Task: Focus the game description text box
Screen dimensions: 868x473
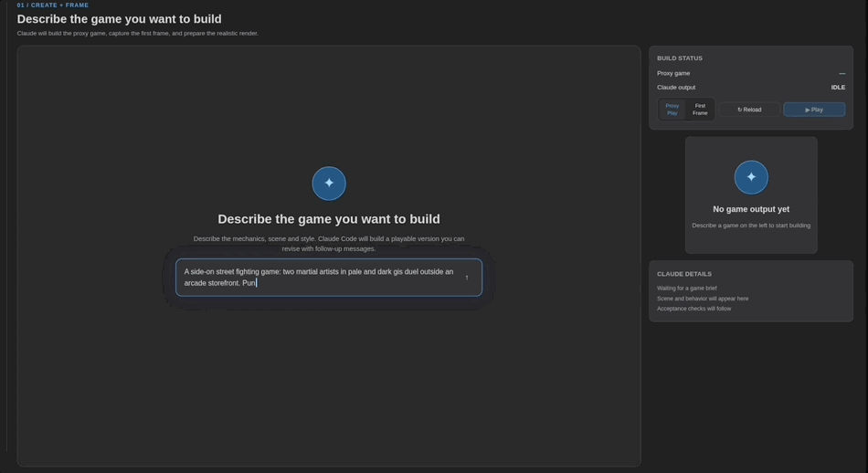Action: click(x=329, y=278)
